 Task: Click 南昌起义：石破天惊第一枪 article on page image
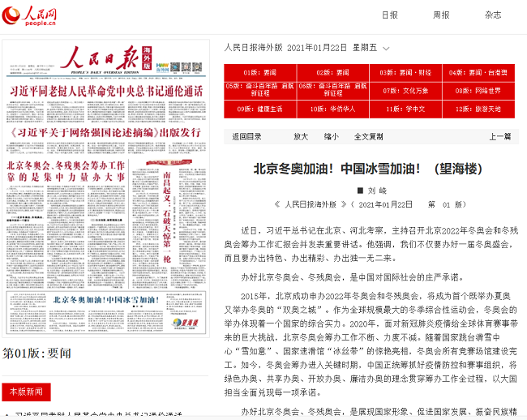167,216
